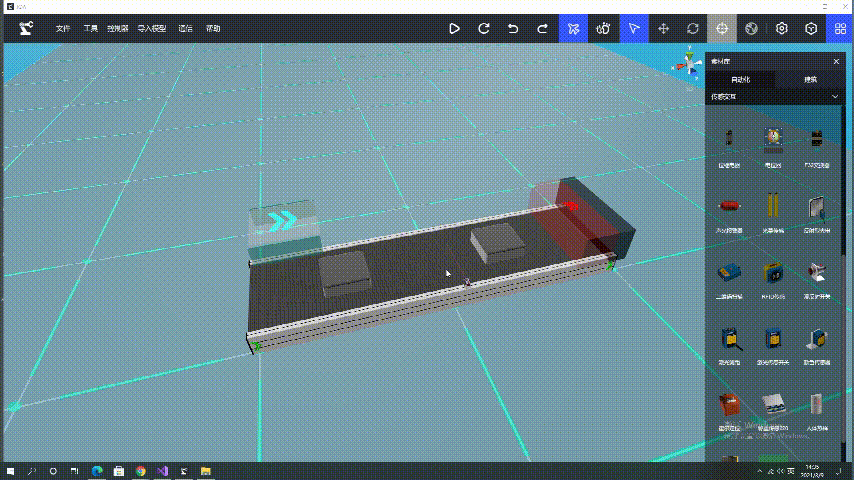Select the yellow light curtain pillars thumbnail
This screenshot has height=480, width=854.
773,206
